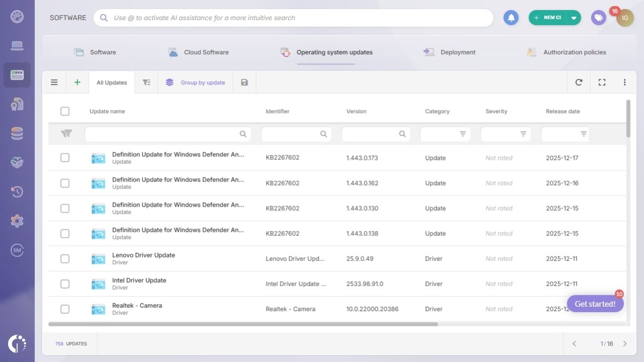Check the select-all checkbox in the table header
Viewport: 644px width, 362px height.
(x=65, y=111)
